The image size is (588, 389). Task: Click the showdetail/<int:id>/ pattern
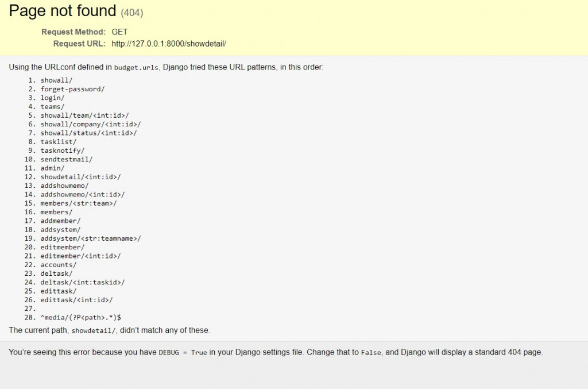click(x=80, y=177)
